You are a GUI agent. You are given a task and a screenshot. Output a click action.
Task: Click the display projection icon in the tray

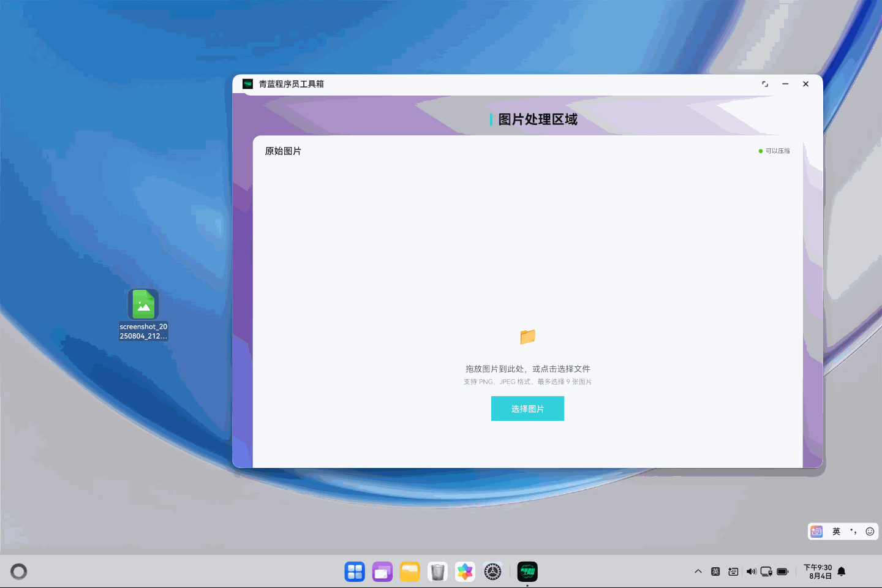[766, 571]
